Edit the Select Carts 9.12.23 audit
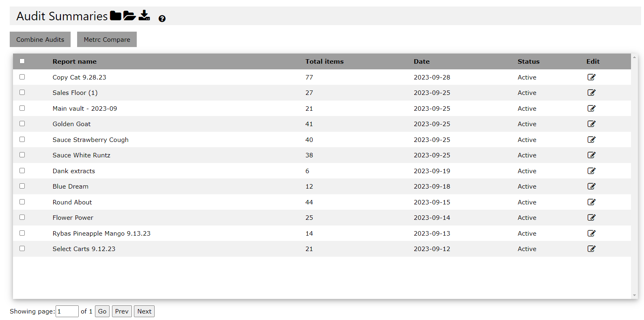644x320 pixels. [592, 249]
